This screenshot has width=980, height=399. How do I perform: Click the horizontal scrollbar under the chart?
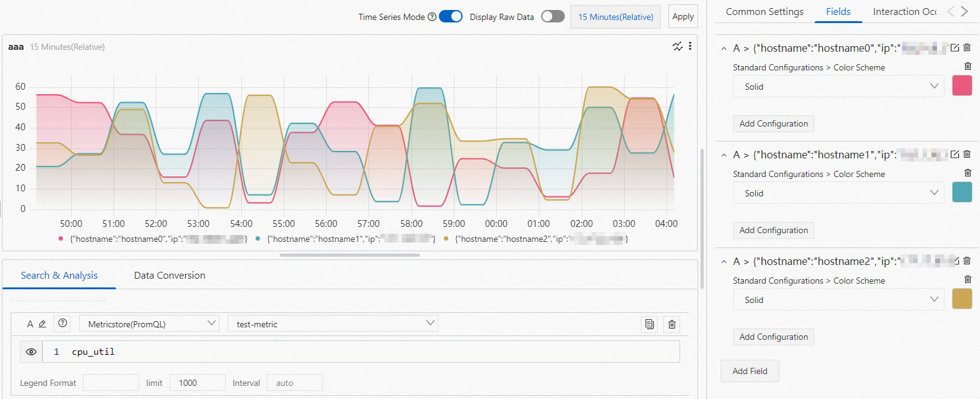[x=349, y=255]
